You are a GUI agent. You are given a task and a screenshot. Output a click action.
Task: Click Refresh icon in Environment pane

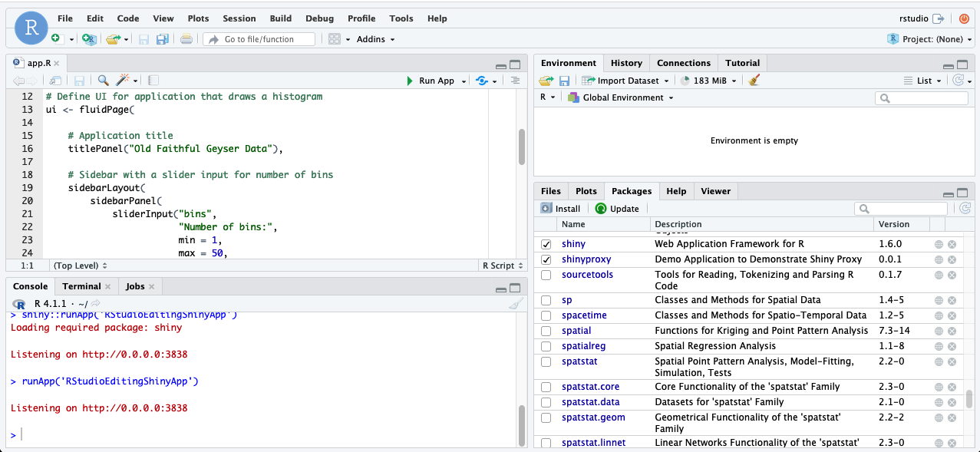tap(958, 81)
